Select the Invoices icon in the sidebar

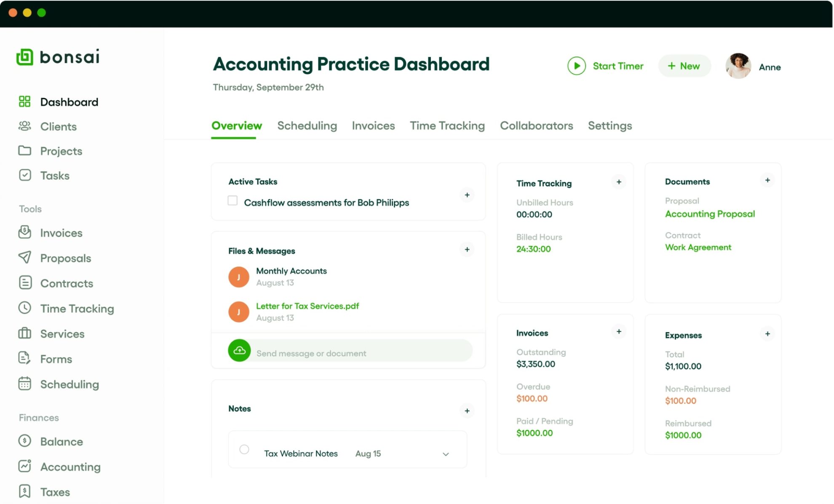25,232
